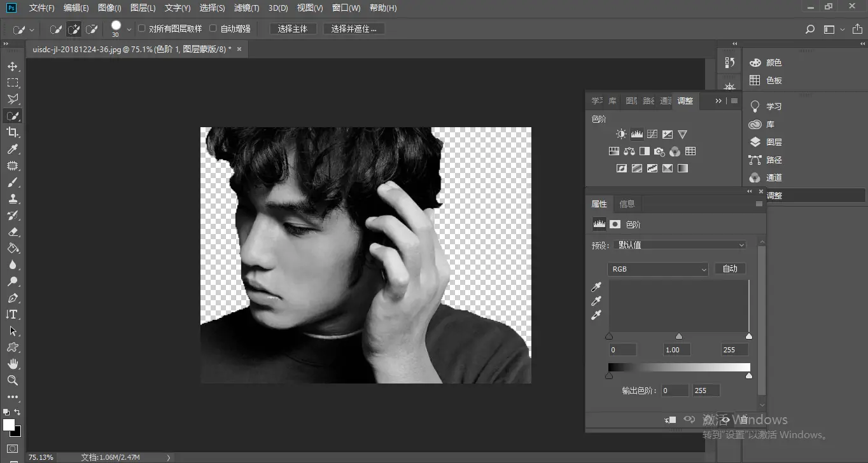
Task: Select the Rectangular Marquee tool
Action: click(13, 83)
